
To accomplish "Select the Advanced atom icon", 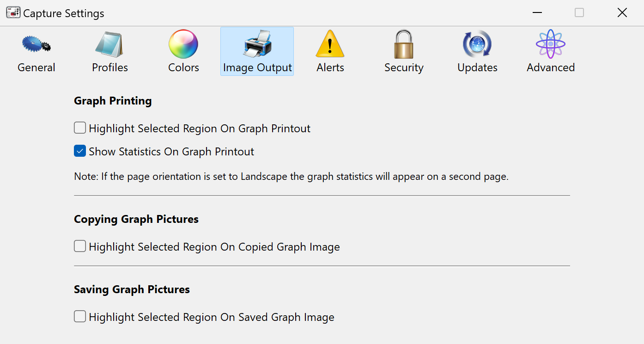I will [551, 44].
